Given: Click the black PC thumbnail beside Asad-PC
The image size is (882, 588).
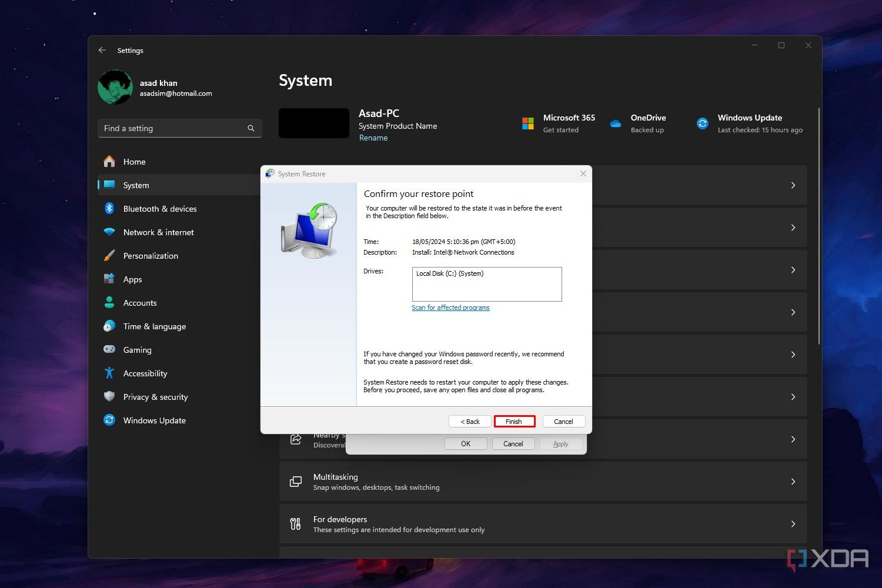Looking at the screenshot, I should pyautogui.click(x=314, y=123).
